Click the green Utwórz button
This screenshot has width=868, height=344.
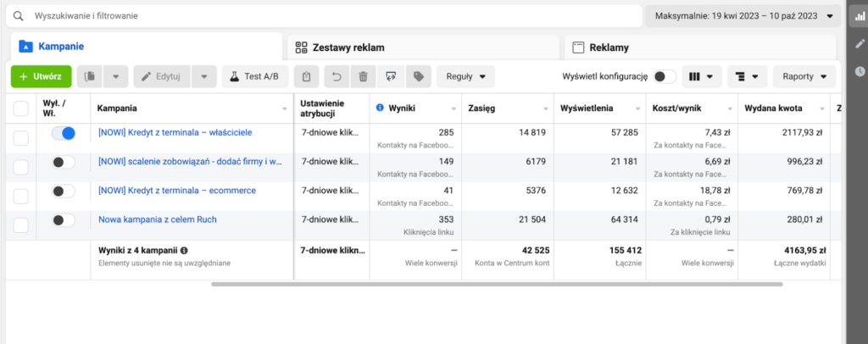[x=41, y=76]
